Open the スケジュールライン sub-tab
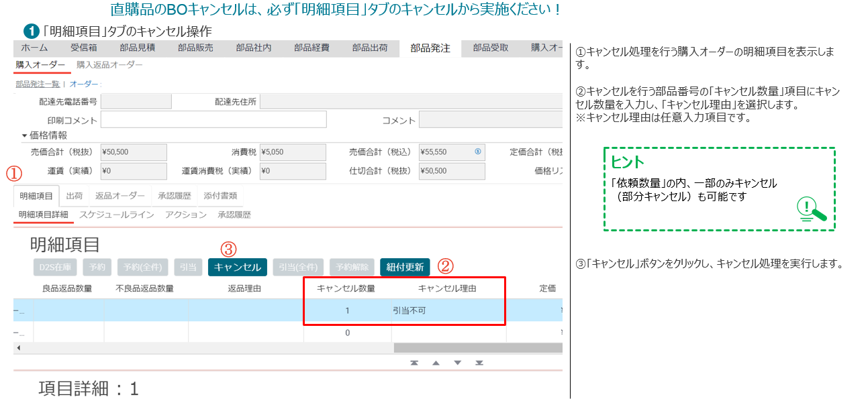This screenshot has height=403, width=868. tap(116, 215)
